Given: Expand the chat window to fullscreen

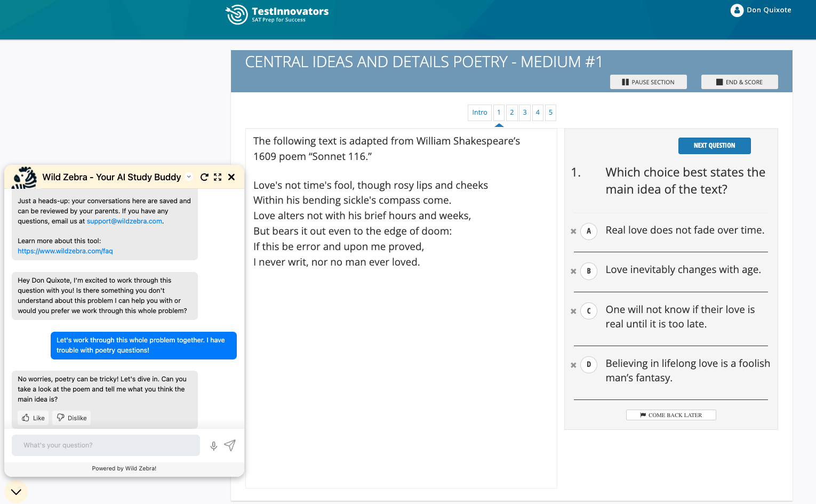Looking at the screenshot, I should tap(218, 177).
